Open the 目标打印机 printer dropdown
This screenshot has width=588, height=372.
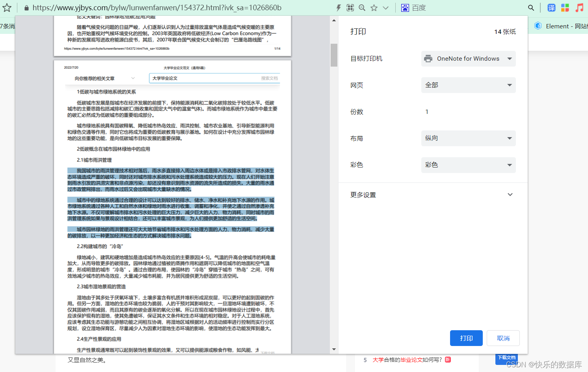[468, 58]
